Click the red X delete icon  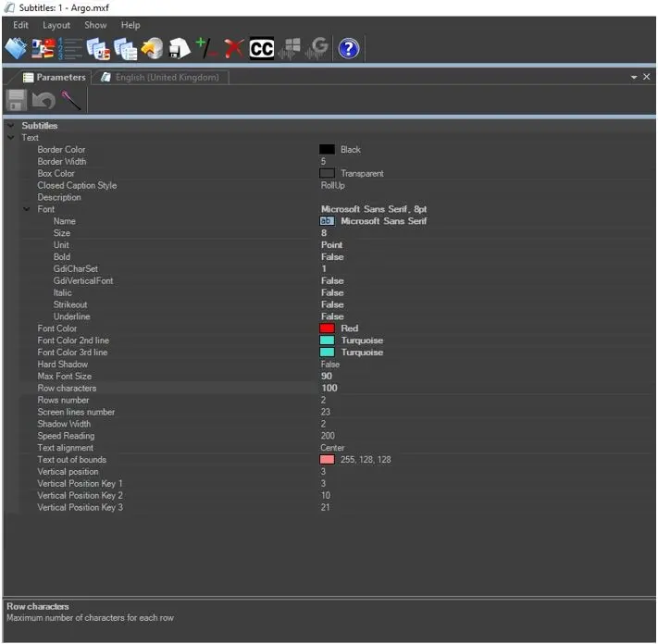click(233, 49)
